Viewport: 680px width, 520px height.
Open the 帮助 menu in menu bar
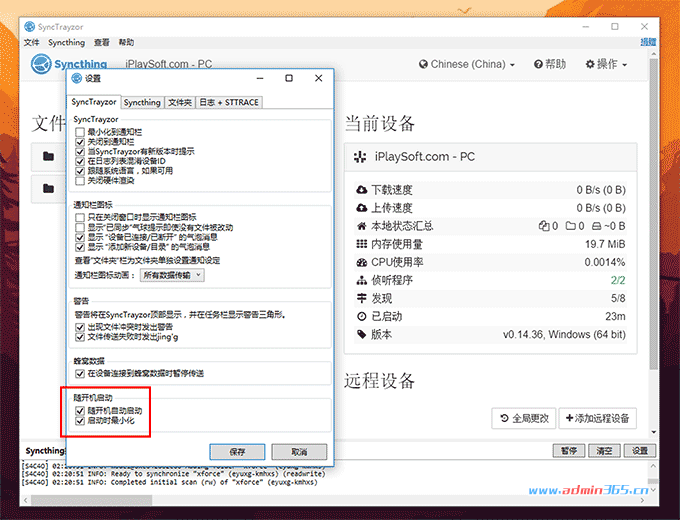tap(126, 43)
